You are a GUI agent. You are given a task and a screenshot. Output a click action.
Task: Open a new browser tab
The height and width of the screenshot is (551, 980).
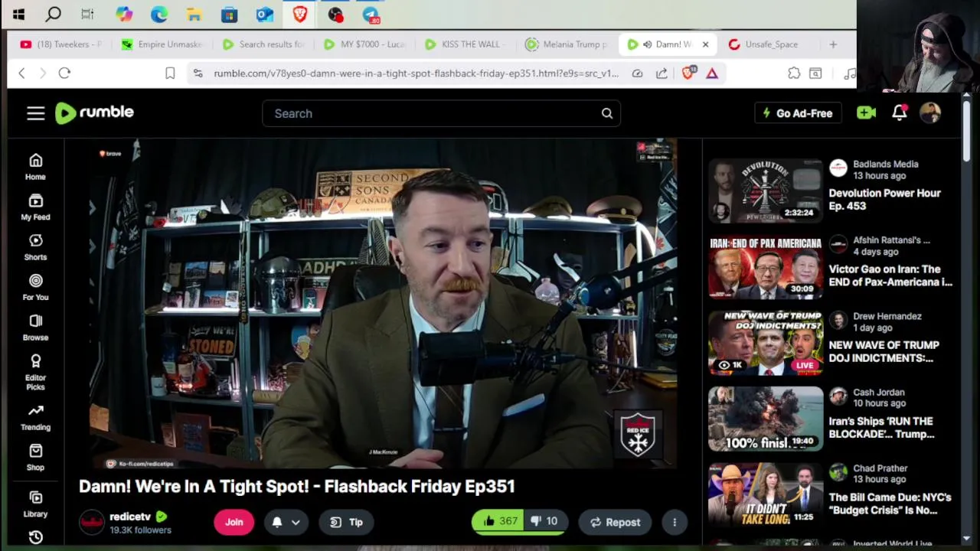coord(833,44)
